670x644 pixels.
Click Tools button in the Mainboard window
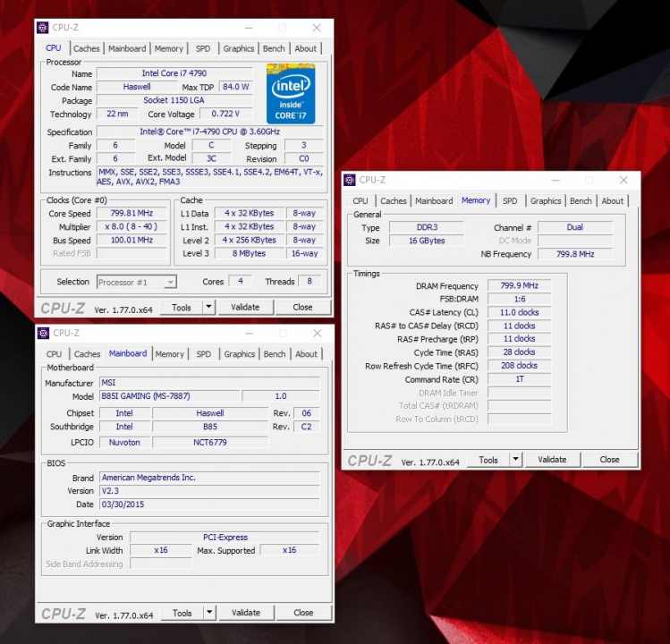point(182,613)
